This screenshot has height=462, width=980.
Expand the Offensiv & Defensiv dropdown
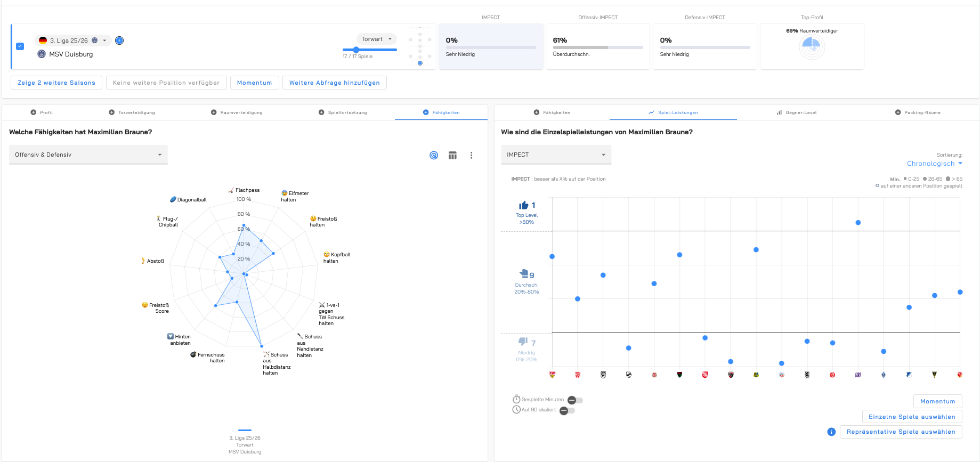pyautogui.click(x=88, y=155)
